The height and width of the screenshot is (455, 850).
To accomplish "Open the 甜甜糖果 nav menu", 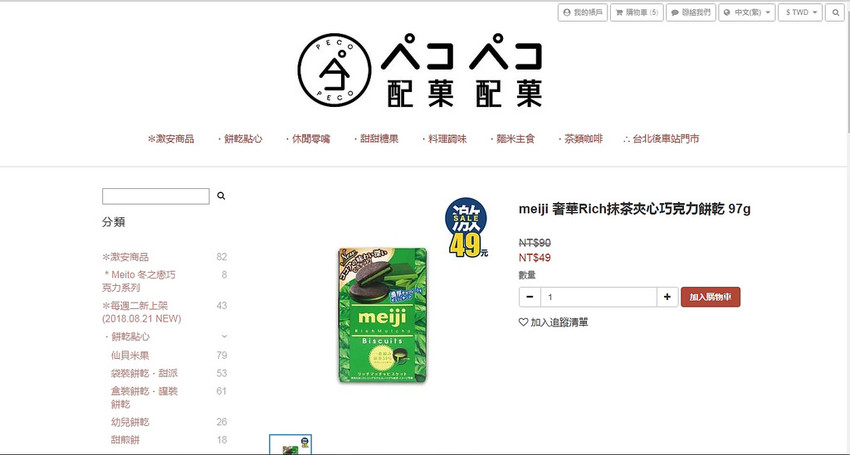I will click(376, 139).
